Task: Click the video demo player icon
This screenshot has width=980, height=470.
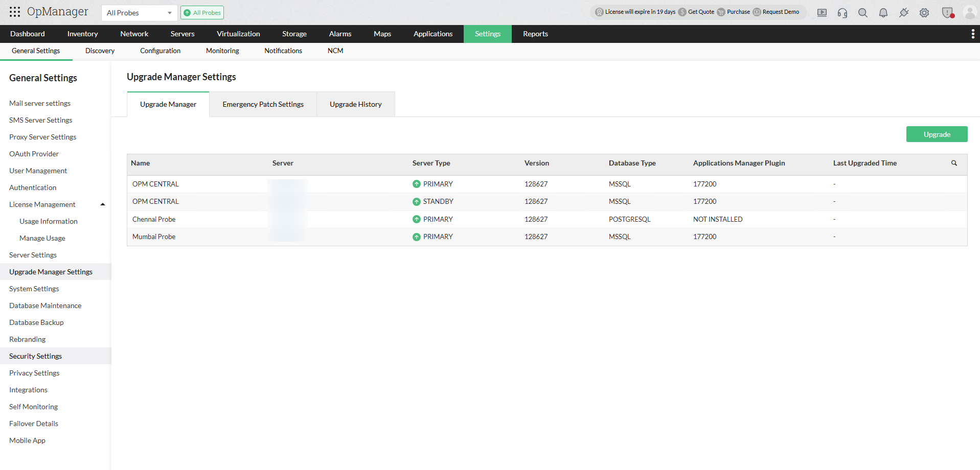Action: 822,12
